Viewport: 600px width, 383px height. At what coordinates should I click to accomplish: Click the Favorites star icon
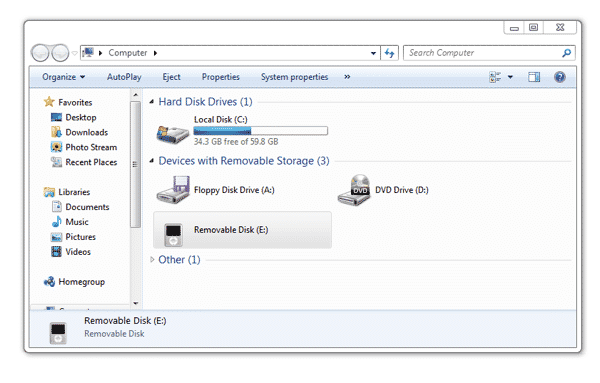coord(49,102)
